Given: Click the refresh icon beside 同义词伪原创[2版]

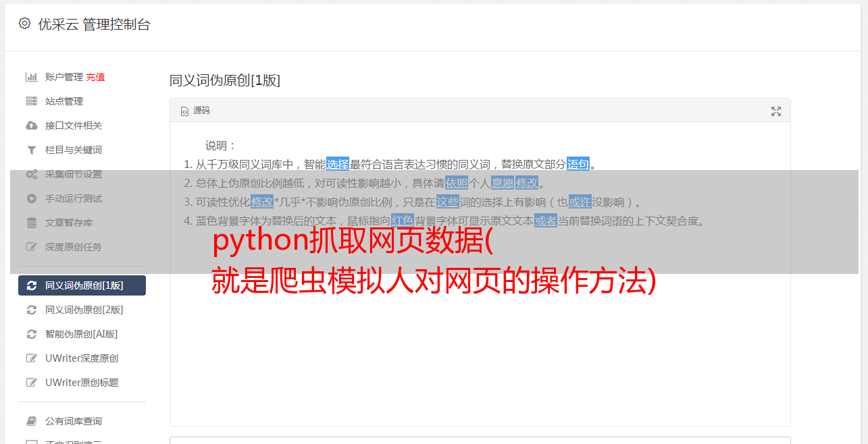Looking at the screenshot, I should pyautogui.click(x=31, y=310).
